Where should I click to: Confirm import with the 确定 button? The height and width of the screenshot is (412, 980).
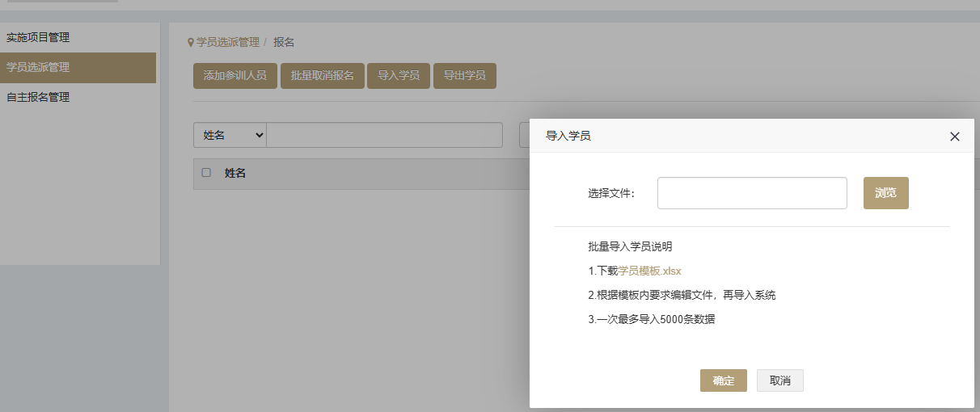(x=723, y=380)
